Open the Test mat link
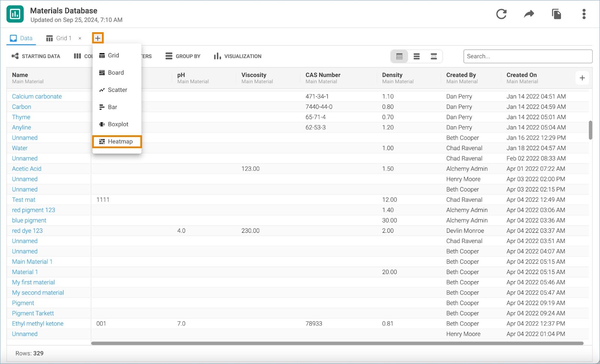 click(24, 200)
